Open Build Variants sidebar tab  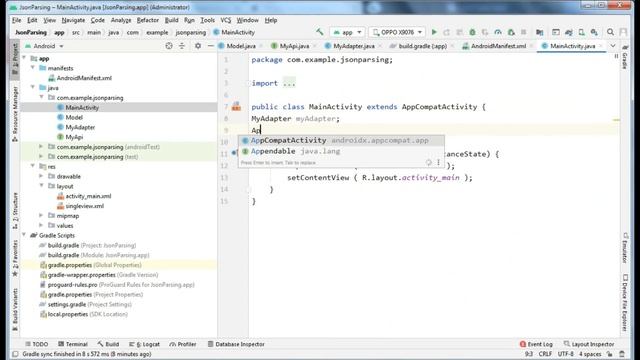click(x=15, y=309)
